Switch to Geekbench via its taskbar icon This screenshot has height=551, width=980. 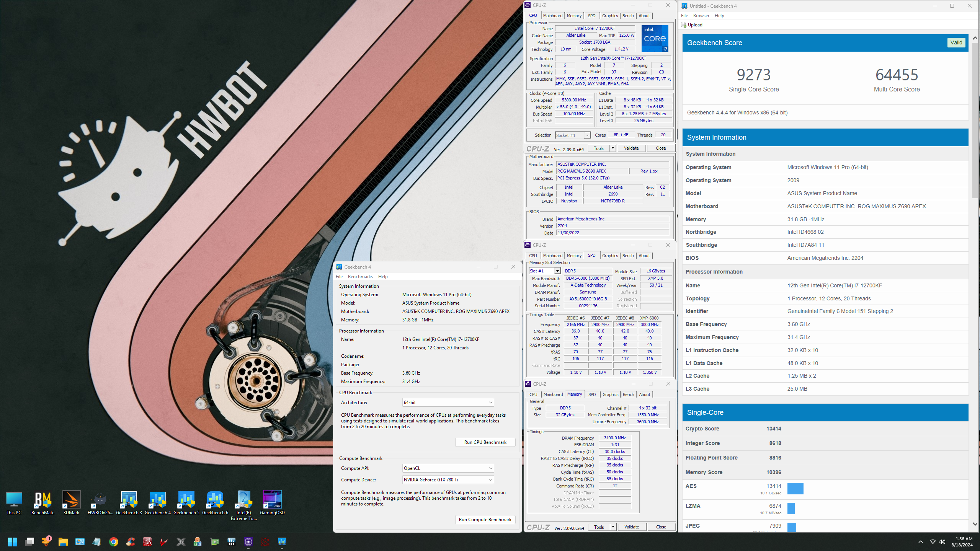[x=282, y=542]
